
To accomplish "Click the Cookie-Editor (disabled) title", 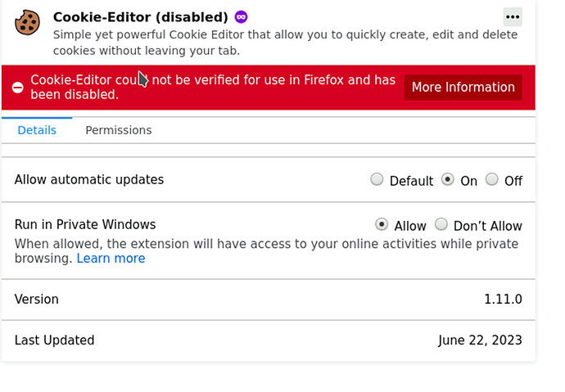I will pos(140,17).
